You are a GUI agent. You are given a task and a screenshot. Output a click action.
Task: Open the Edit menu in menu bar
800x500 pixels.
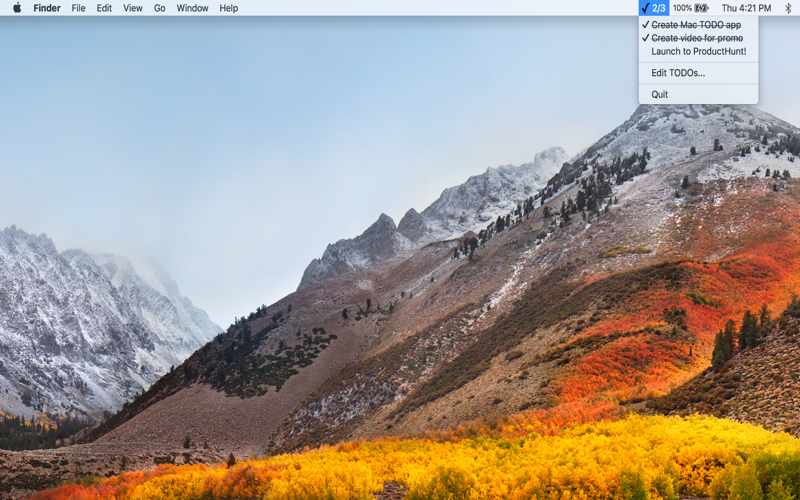(x=104, y=8)
